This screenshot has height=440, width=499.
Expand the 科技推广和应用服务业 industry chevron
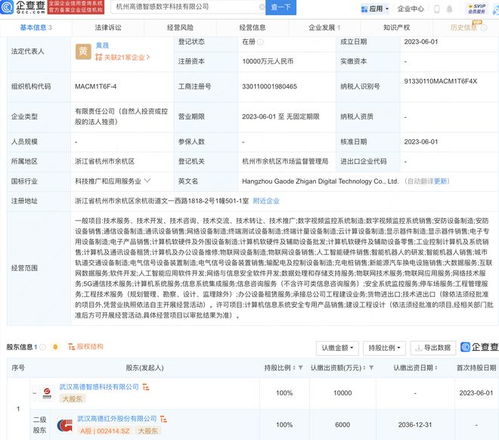point(147,181)
